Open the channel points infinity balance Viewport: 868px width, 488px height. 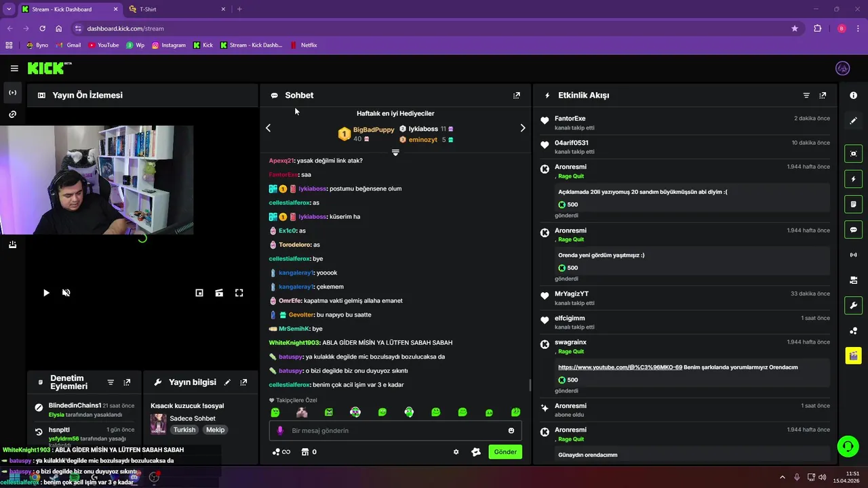coord(281,452)
